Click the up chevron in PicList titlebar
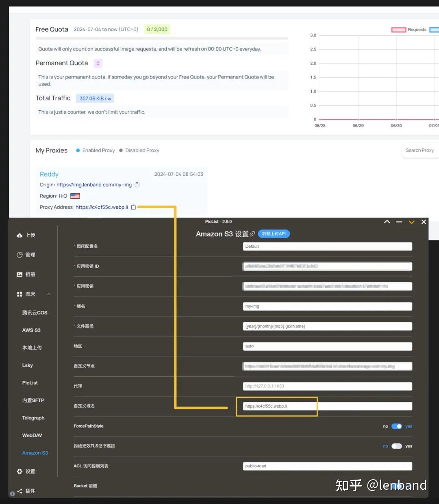 pos(387,222)
